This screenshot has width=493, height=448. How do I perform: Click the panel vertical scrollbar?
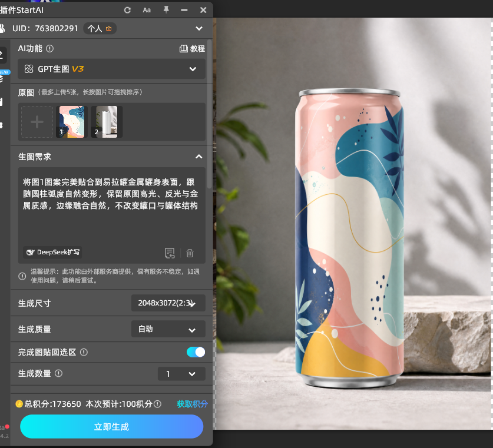tap(210, 114)
